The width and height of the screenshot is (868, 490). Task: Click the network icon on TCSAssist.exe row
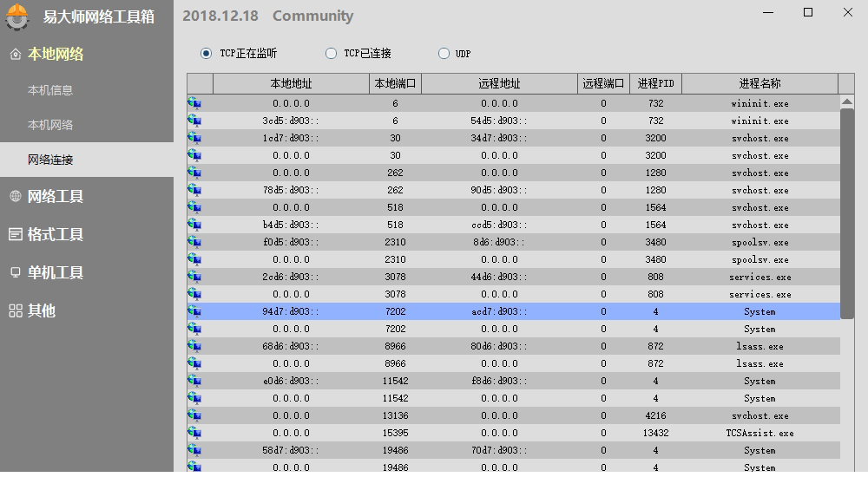coord(194,433)
